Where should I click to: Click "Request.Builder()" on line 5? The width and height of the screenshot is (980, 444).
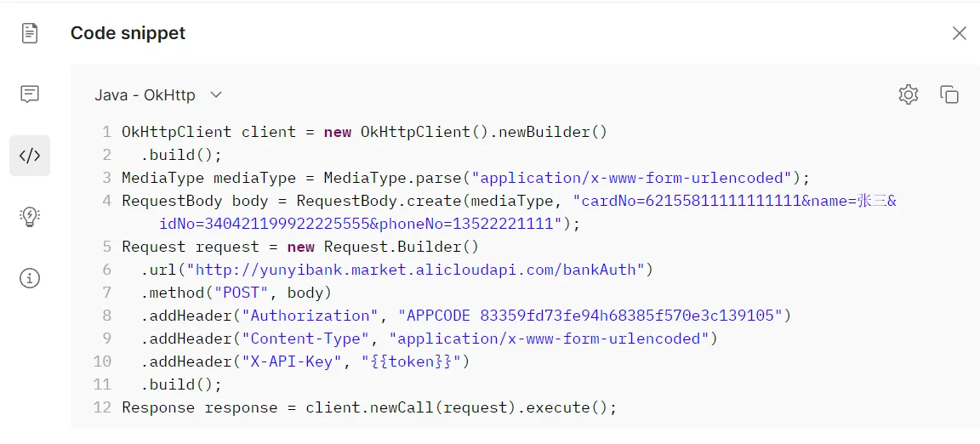(401, 247)
